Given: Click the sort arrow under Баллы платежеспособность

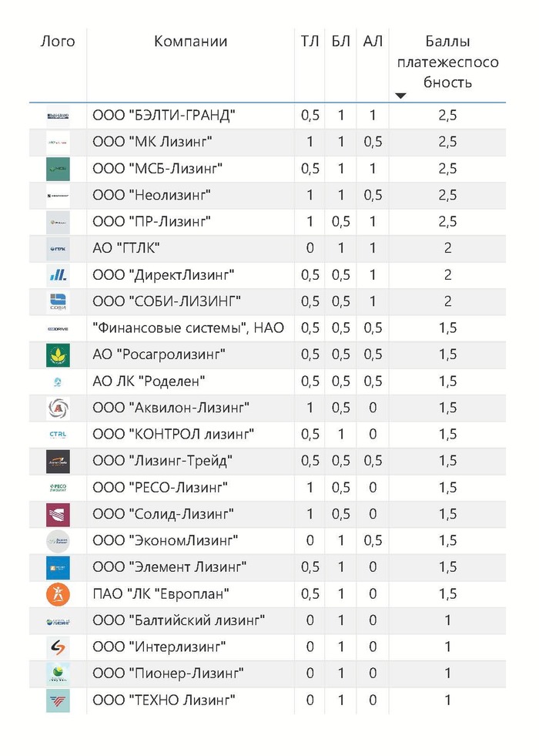Looking at the screenshot, I should point(400,96).
